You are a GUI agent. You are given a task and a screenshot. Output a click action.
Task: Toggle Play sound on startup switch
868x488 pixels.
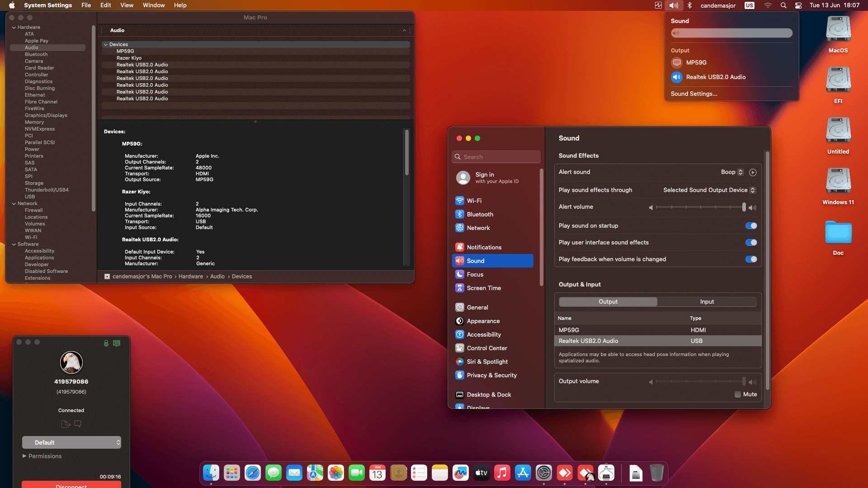point(751,226)
